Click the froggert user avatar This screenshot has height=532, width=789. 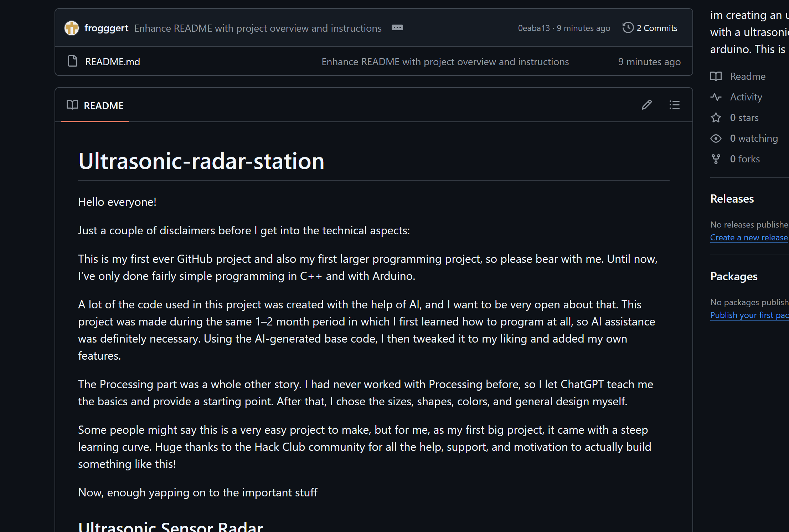tap(71, 28)
